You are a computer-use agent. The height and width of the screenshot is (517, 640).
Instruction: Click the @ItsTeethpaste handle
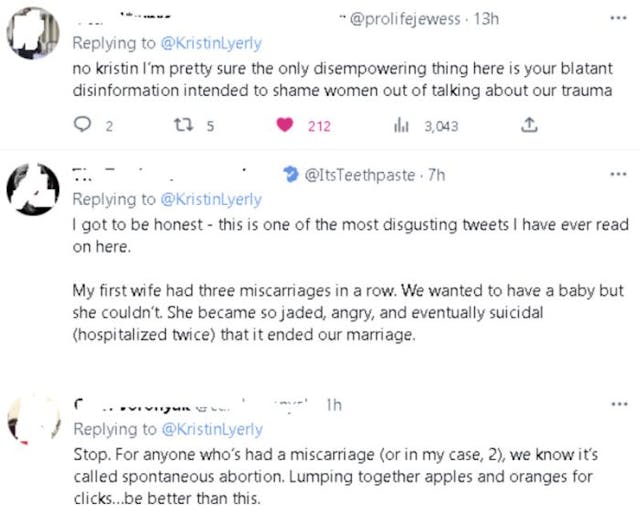coord(359,175)
